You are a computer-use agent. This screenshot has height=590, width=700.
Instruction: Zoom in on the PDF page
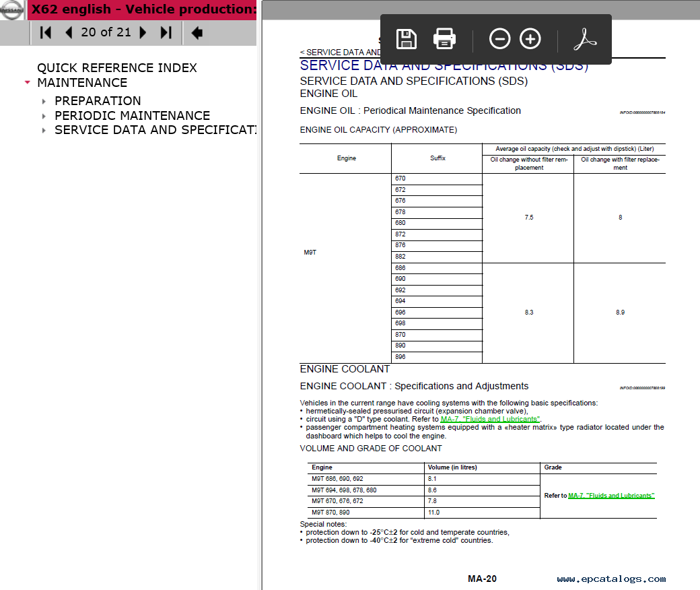[530, 39]
